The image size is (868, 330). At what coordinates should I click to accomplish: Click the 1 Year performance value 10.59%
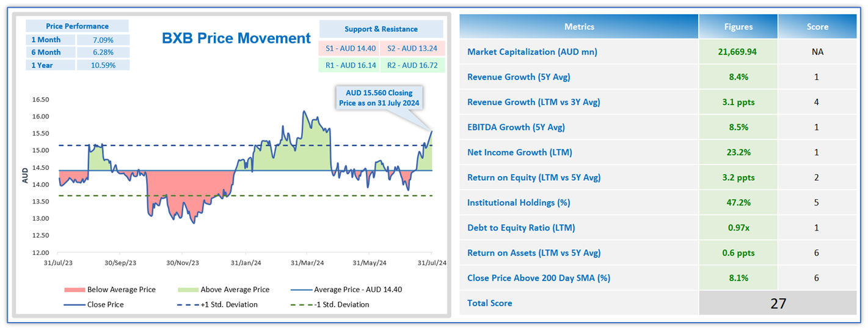click(x=103, y=65)
